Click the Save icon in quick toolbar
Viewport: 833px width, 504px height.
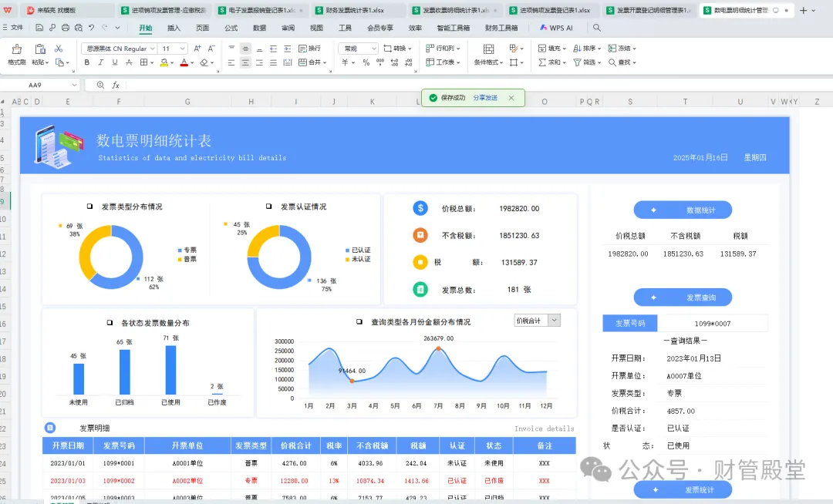pos(39,28)
